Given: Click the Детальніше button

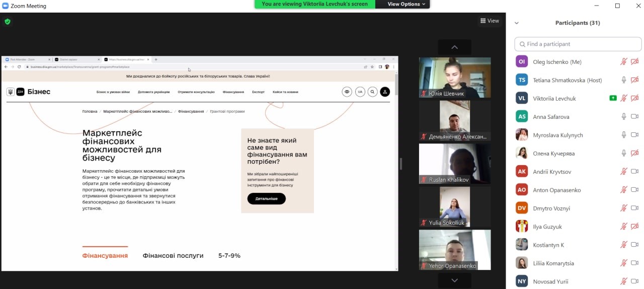Looking at the screenshot, I should pos(266,198).
